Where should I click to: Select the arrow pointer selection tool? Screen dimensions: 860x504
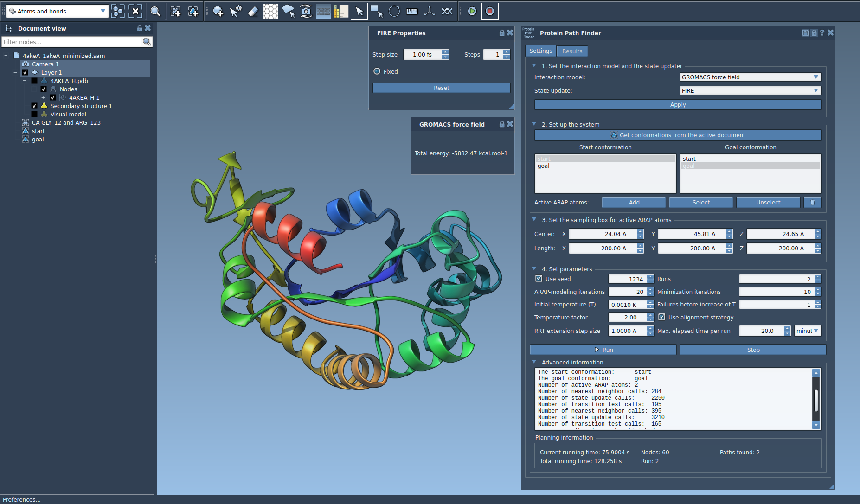click(359, 11)
